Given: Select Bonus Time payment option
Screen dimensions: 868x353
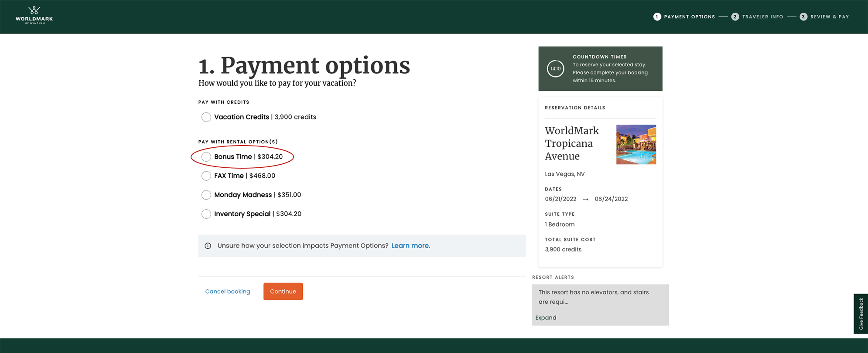Looking at the screenshot, I should (x=206, y=157).
